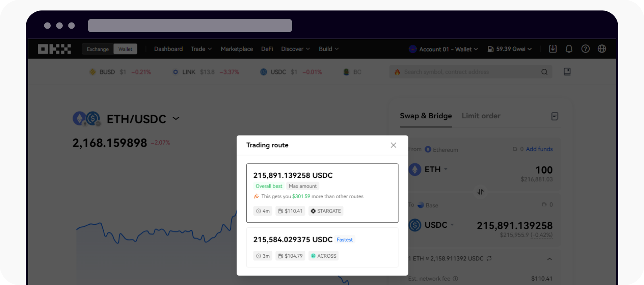Click the swap direction arrows button
This screenshot has width=644, height=285.
pyautogui.click(x=481, y=192)
